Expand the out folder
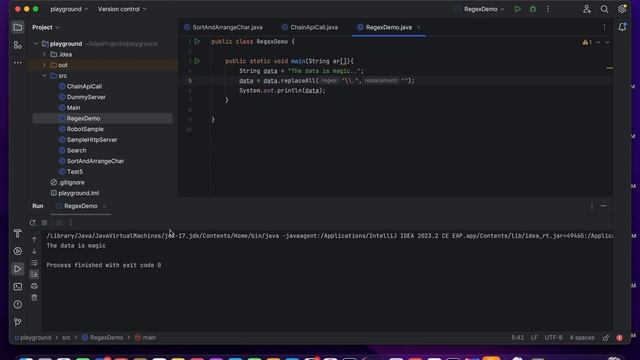Screen dimensions: 640x360 [44, 65]
